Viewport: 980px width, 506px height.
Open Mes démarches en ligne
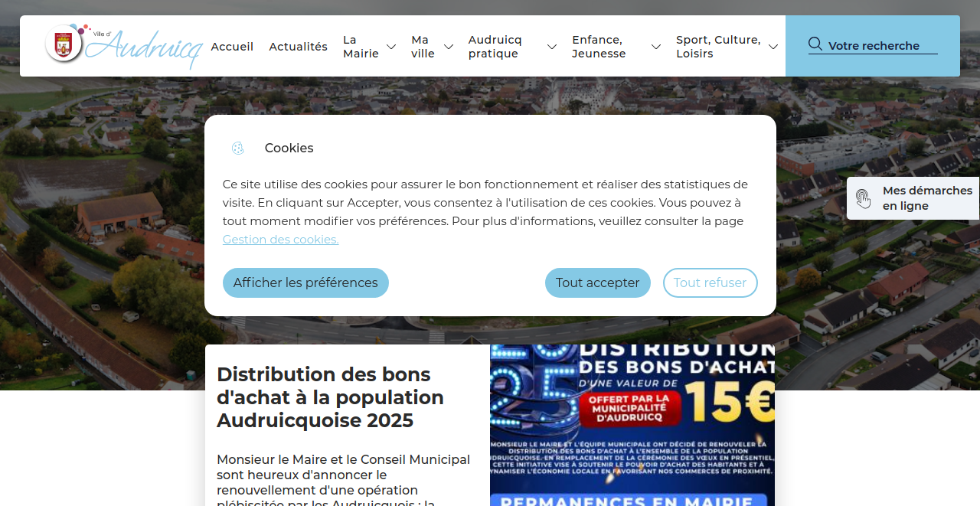point(927,198)
